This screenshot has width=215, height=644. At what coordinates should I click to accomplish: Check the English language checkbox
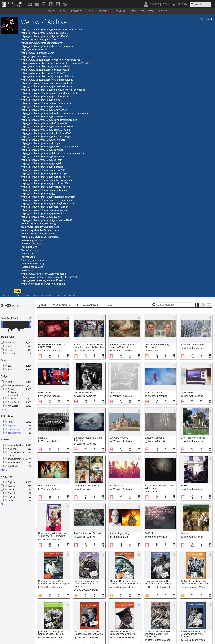click(x=2, y=482)
